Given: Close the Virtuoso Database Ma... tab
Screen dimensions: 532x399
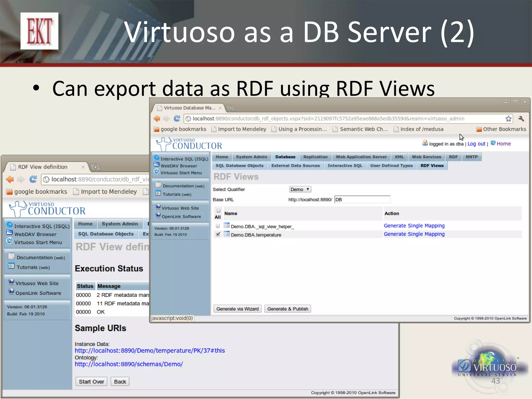Looking at the screenshot, I should click(x=220, y=108).
